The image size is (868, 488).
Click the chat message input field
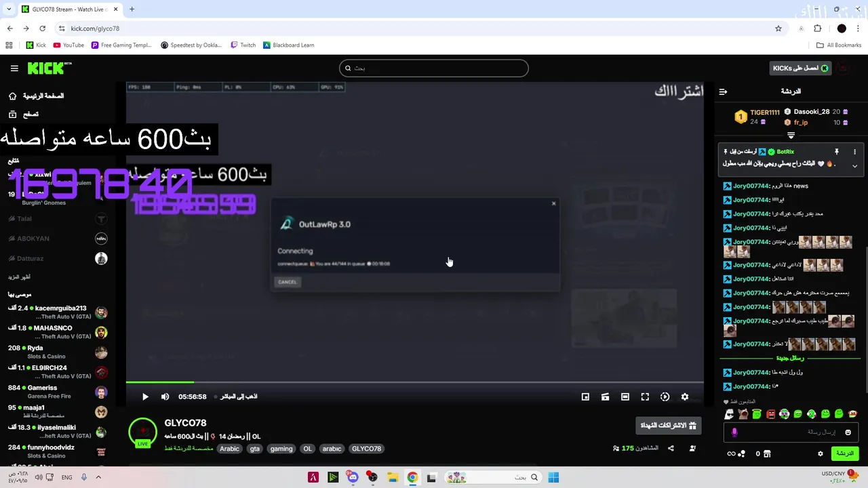point(790,432)
